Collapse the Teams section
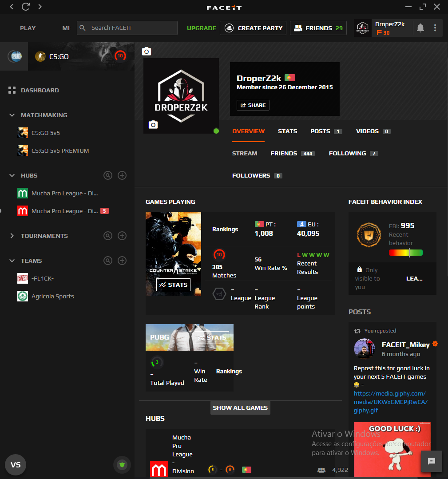The height and width of the screenshot is (479, 448). pyautogui.click(x=12, y=261)
